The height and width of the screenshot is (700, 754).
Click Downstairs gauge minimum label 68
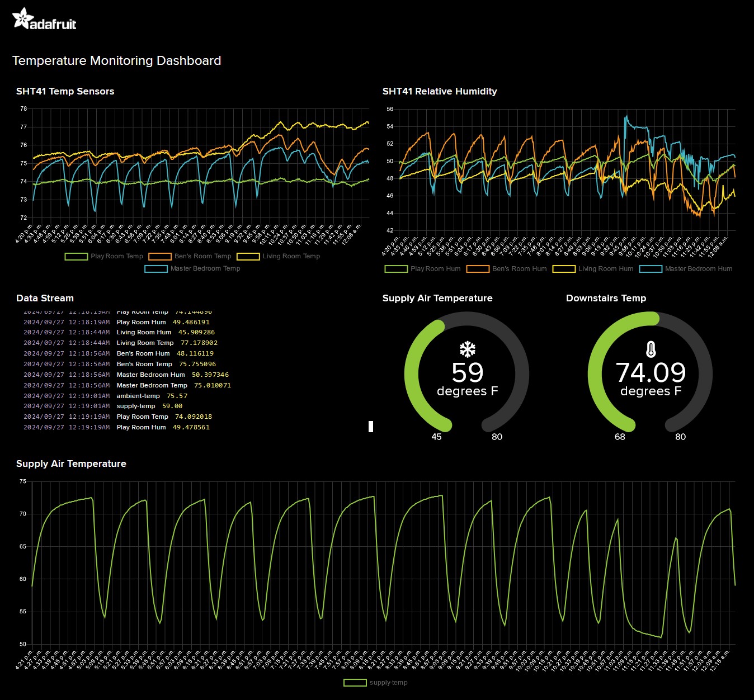[x=620, y=437]
